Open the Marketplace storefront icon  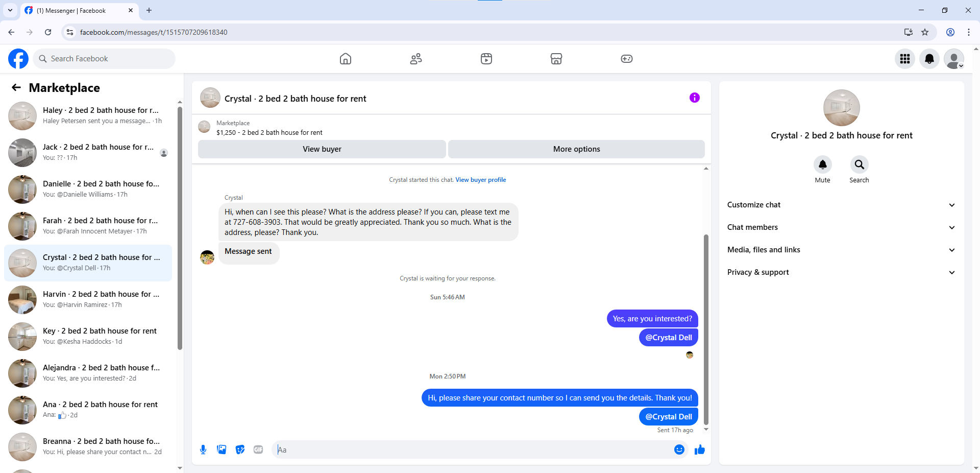click(x=556, y=59)
